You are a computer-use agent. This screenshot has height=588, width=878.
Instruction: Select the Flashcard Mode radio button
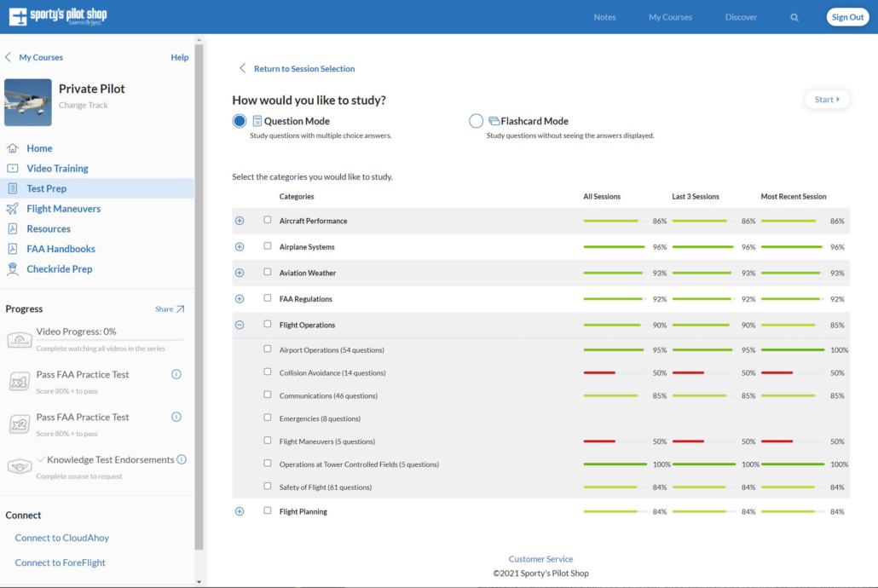(x=477, y=121)
